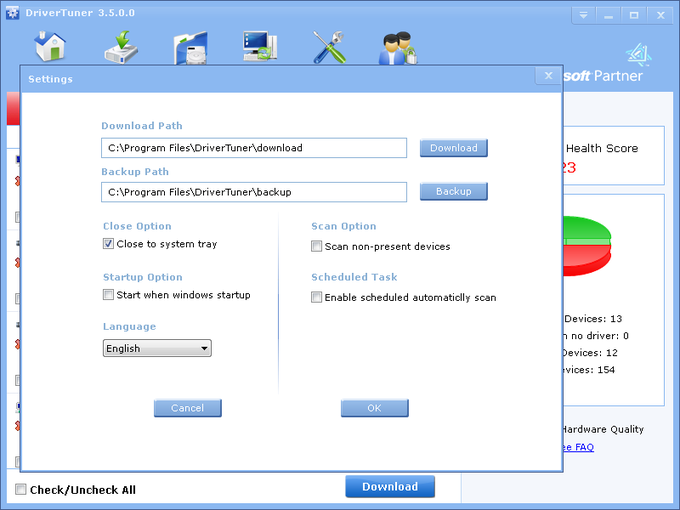
Task: Open the FAQ link
Action: (578, 447)
